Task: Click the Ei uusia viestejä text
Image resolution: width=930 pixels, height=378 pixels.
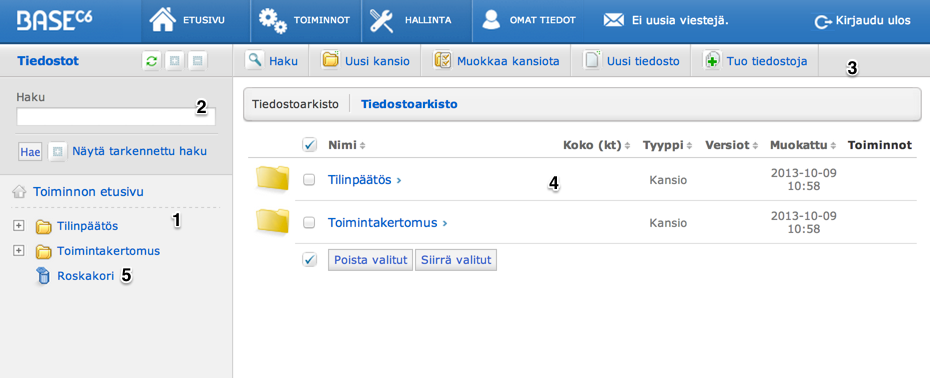Action: pos(679,21)
